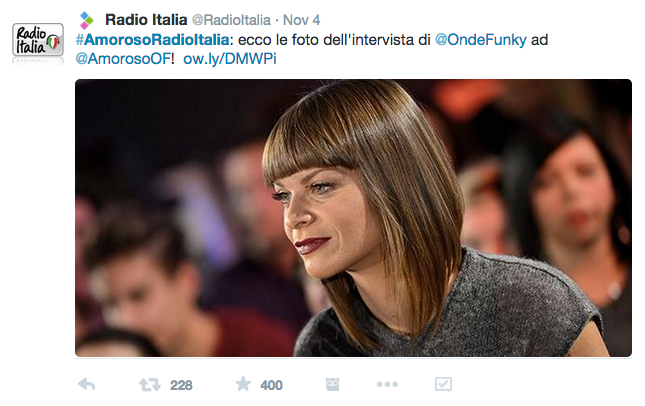View the 400 favorites count
645x406 pixels.
click(x=271, y=385)
